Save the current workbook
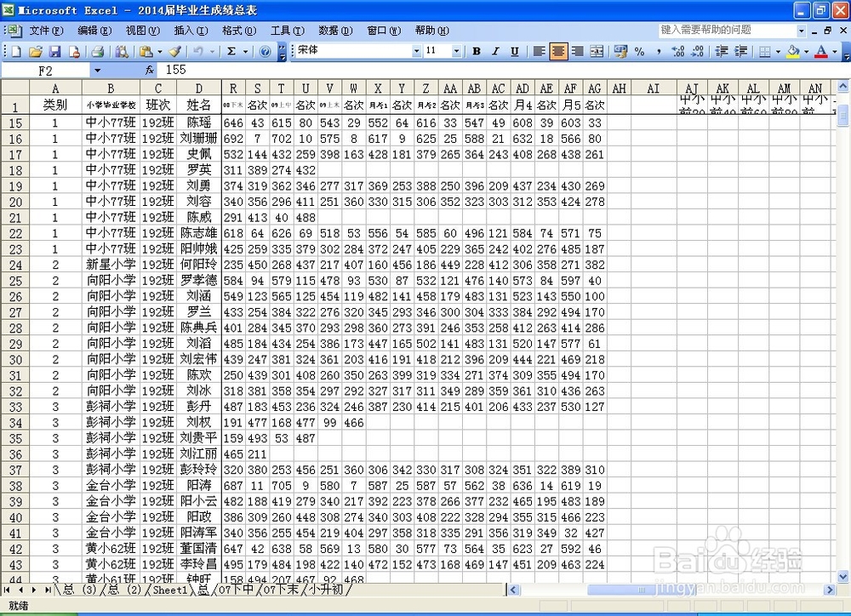The width and height of the screenshot is (851, 616). tap(54, 51)
